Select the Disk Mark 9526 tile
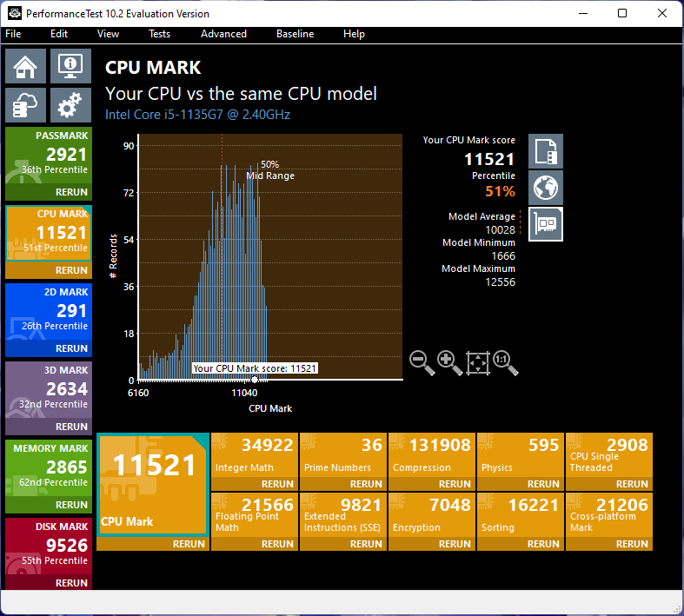This screenshot has height=616, width=684. click(49, 546)
